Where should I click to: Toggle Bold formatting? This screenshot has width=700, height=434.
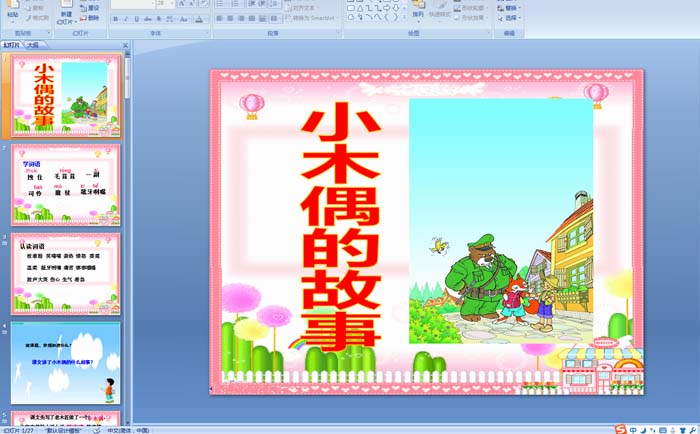[116, 19]
